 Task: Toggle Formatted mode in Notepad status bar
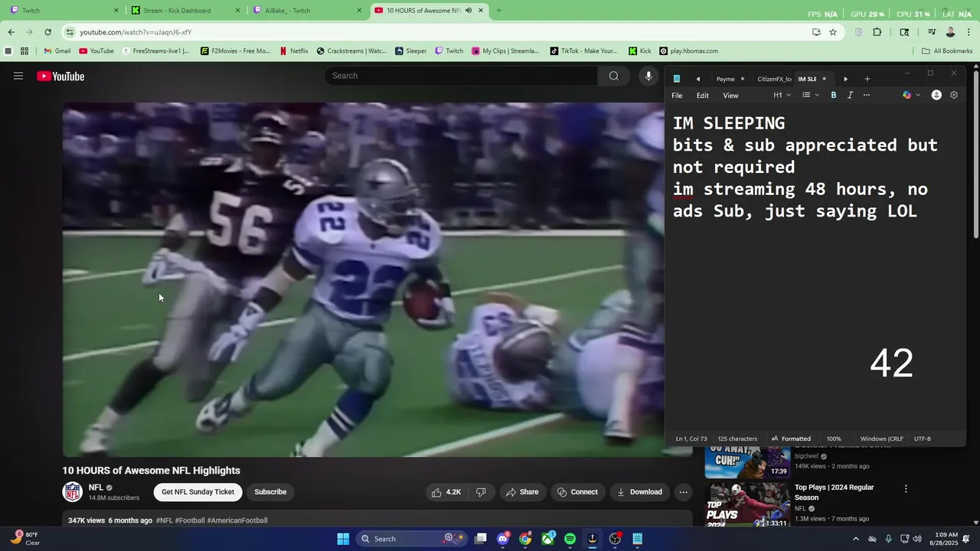pyautogui.click(x=791, y=439)
